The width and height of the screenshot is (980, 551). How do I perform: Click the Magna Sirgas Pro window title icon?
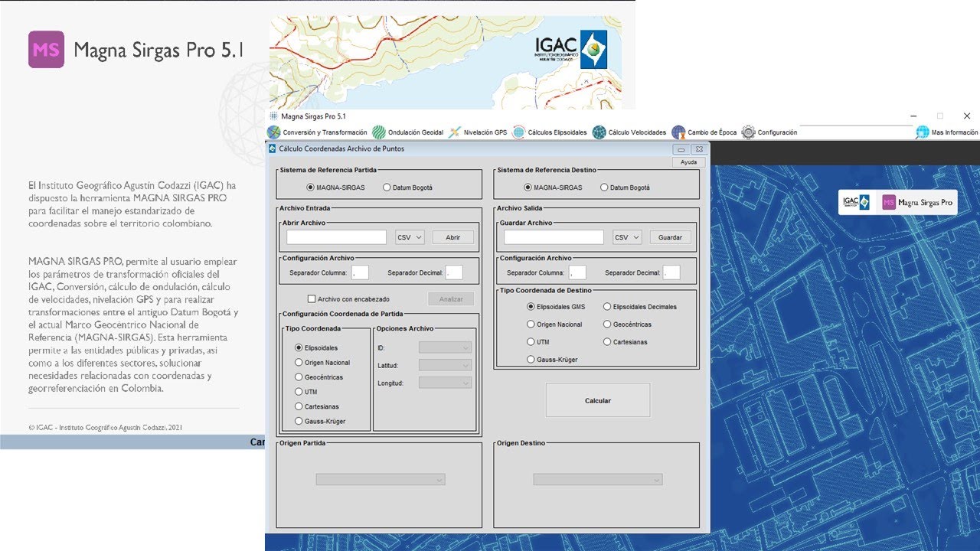(273, 116)
